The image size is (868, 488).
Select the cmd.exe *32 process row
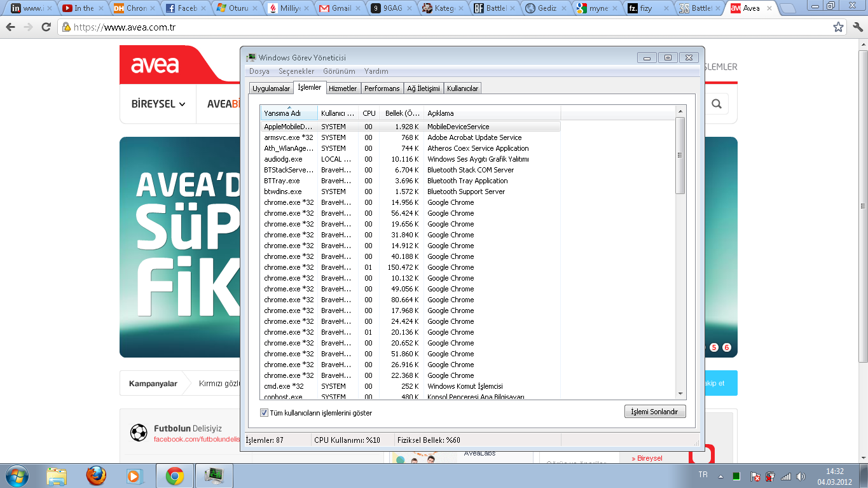pos(411,386)
